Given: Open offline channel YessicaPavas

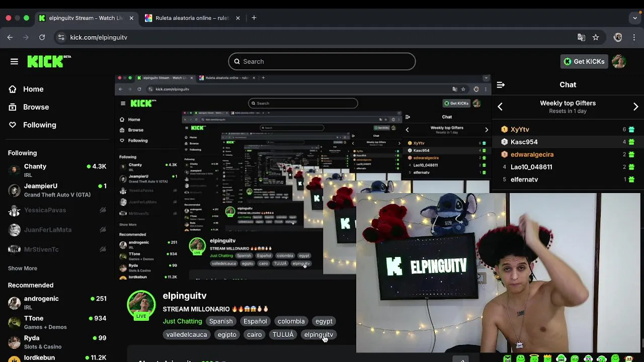Looking at the screenshot, I should coord(57,210).
